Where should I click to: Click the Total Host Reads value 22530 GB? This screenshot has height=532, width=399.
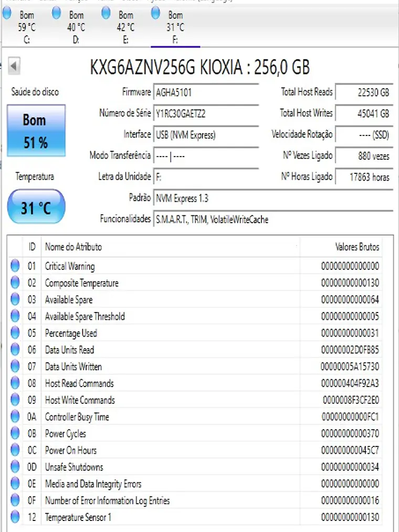[x=364, y=92]
